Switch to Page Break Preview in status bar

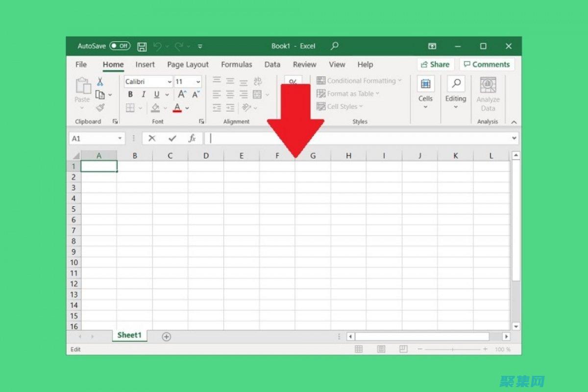click(x=403, y=349)
